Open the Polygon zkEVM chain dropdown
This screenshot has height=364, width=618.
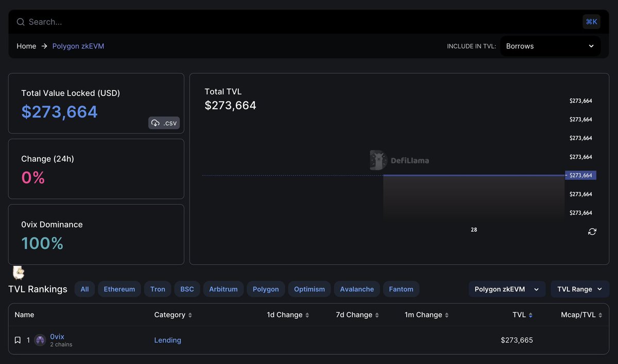point(507,289)
